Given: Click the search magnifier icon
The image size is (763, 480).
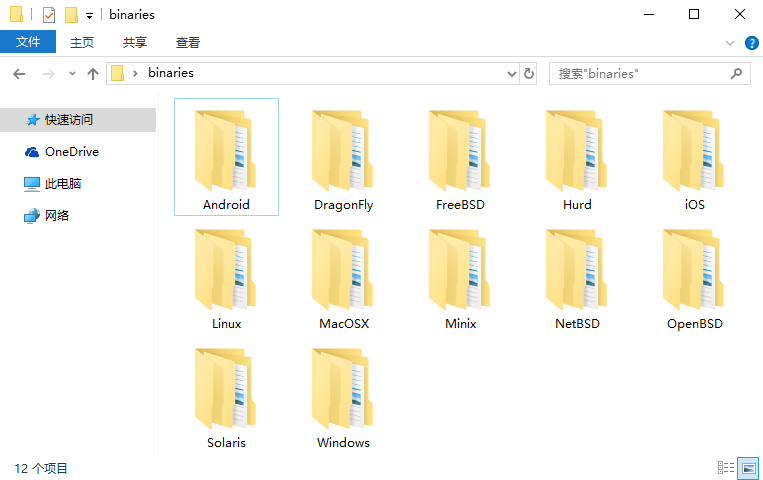Looking at the screenshot, I should point(736,74).
